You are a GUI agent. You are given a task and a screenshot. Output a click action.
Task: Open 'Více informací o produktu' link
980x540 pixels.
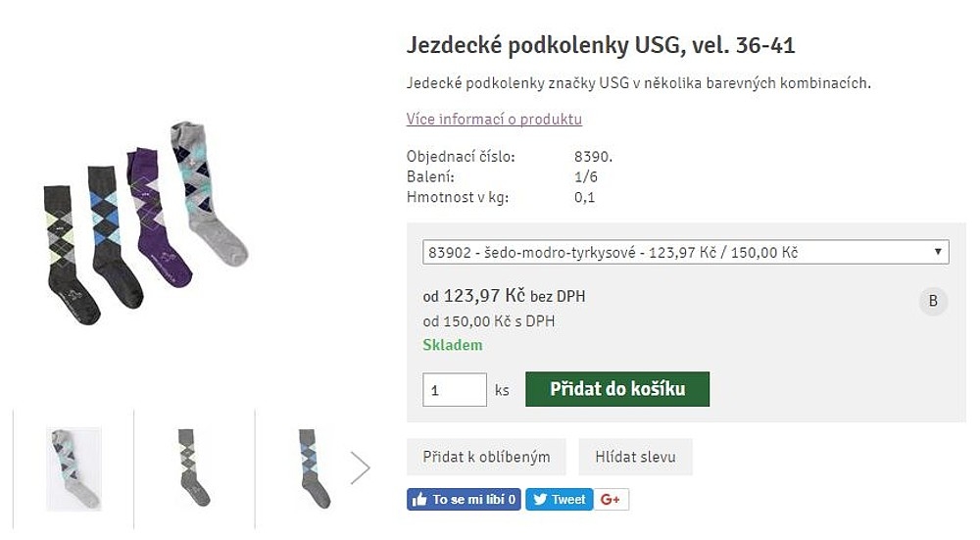click(494, 120)
